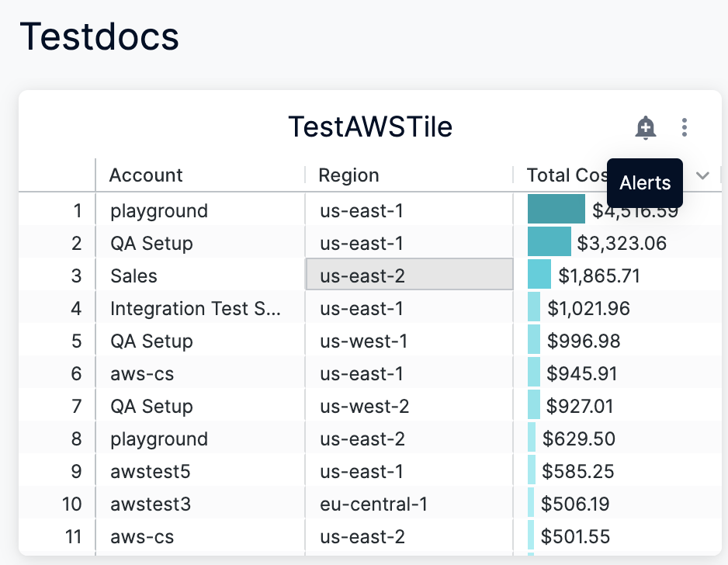Viewport: 728px width, 565px height.
Task: Select the awstest3 account cell
Action: tap(151, 504)
